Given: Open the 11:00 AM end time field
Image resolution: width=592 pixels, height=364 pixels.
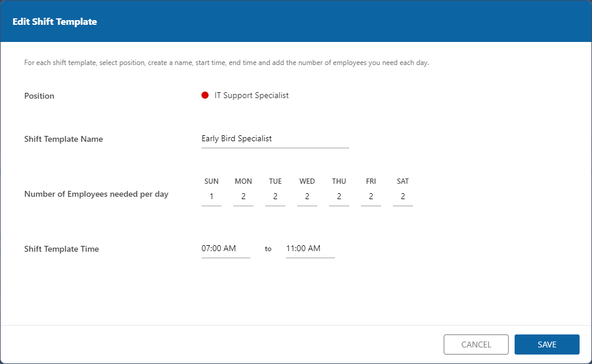Looking at the screenshot, I should point(310,249).
